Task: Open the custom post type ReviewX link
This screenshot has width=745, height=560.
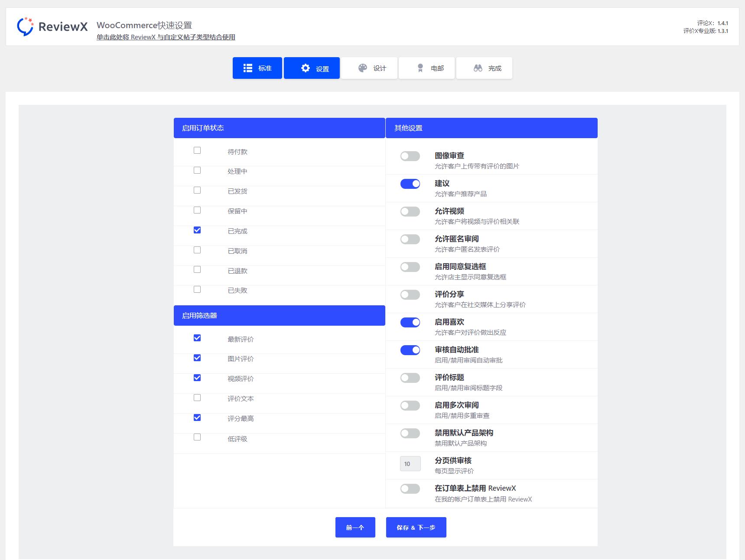Action: click(166, 37)
